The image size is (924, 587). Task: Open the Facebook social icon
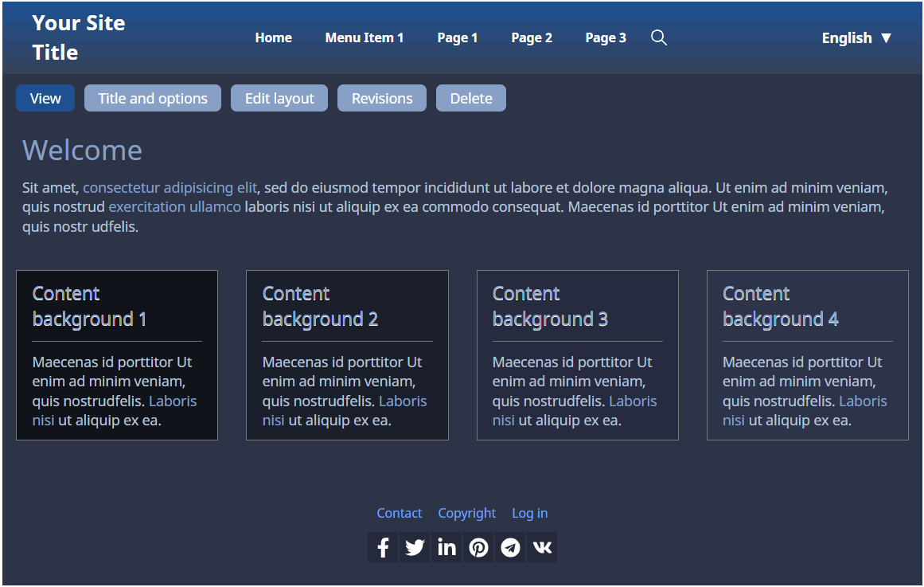[383, 547]
